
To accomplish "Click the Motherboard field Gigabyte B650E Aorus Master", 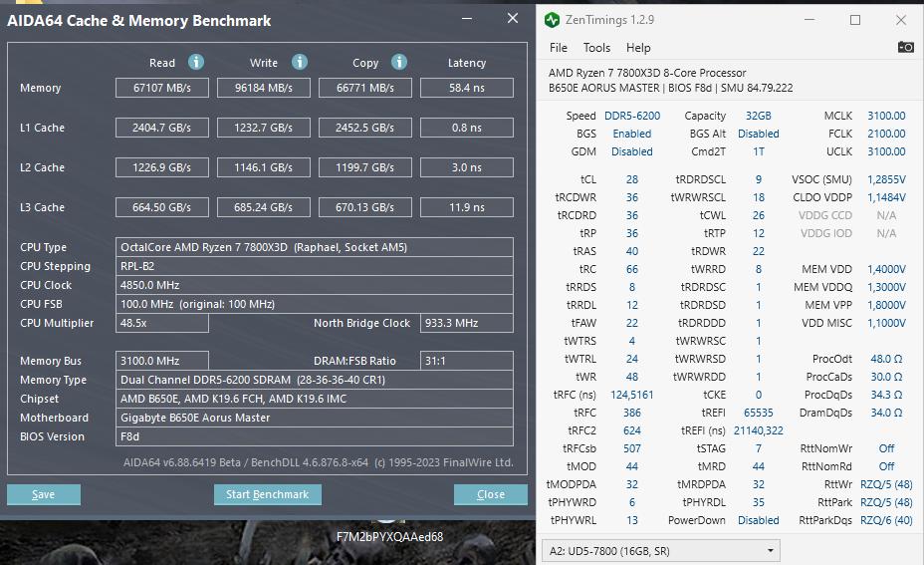I will tap(314, 418).
